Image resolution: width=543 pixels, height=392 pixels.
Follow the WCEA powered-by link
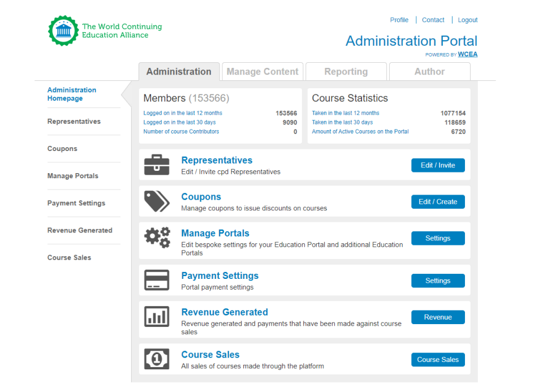468,54
